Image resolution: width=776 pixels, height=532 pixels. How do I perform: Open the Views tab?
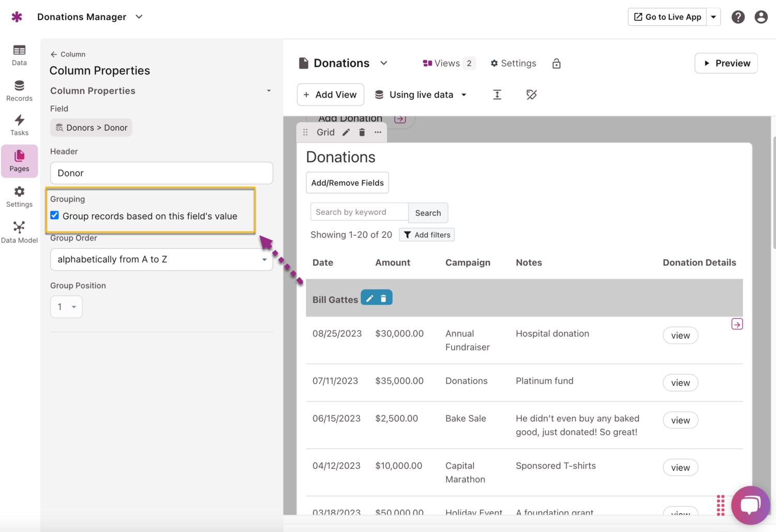click(448, 63)
